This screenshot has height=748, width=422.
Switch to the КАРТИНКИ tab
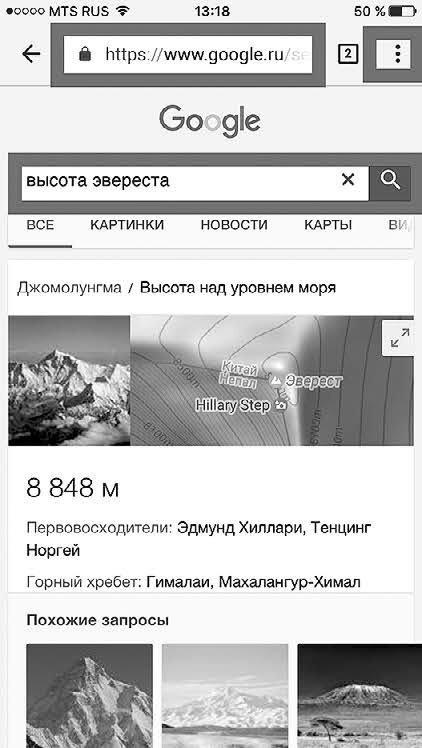127,225
